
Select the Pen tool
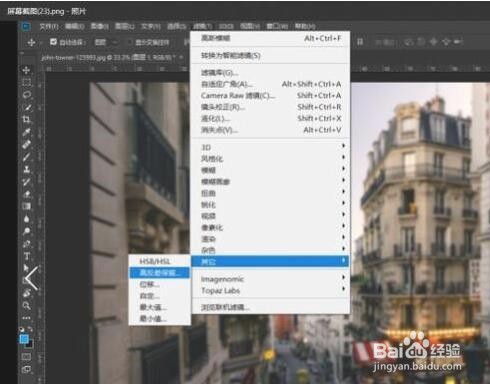26,244
